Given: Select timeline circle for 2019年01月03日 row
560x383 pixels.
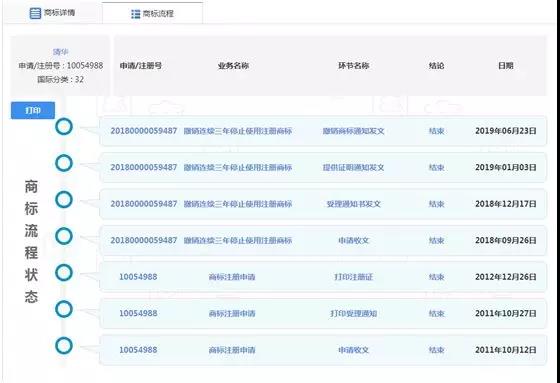Looking at the screenshot, I should [64, 163].
